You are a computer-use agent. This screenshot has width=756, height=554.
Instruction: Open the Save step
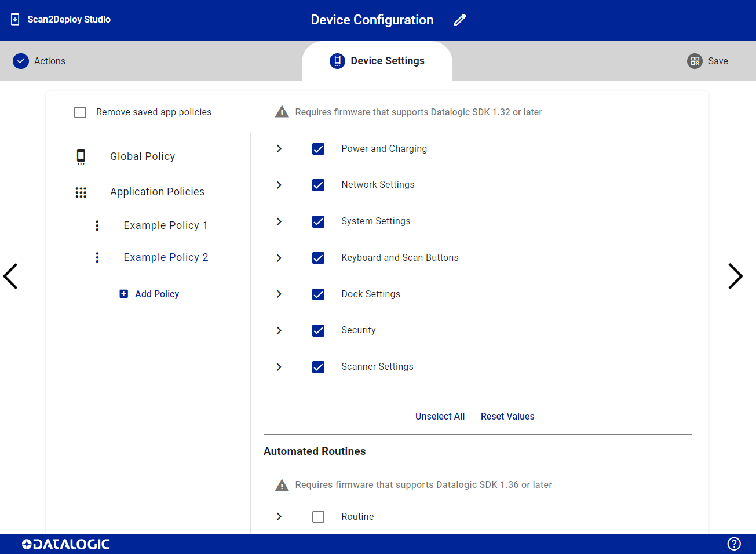(x=707, y=61)
